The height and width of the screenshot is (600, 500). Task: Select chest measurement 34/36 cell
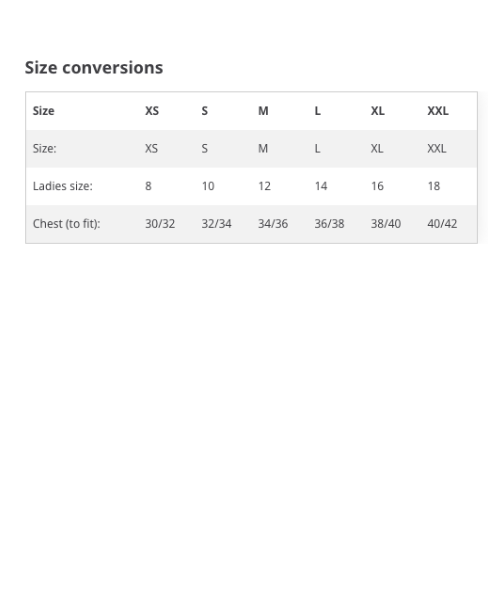pos(273,224)
